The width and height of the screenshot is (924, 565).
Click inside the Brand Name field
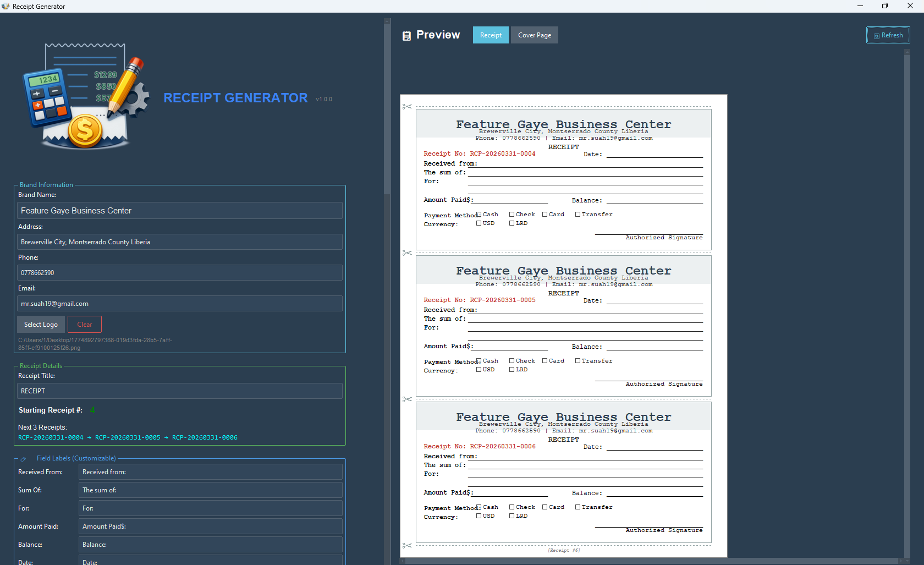coord(179,210)
